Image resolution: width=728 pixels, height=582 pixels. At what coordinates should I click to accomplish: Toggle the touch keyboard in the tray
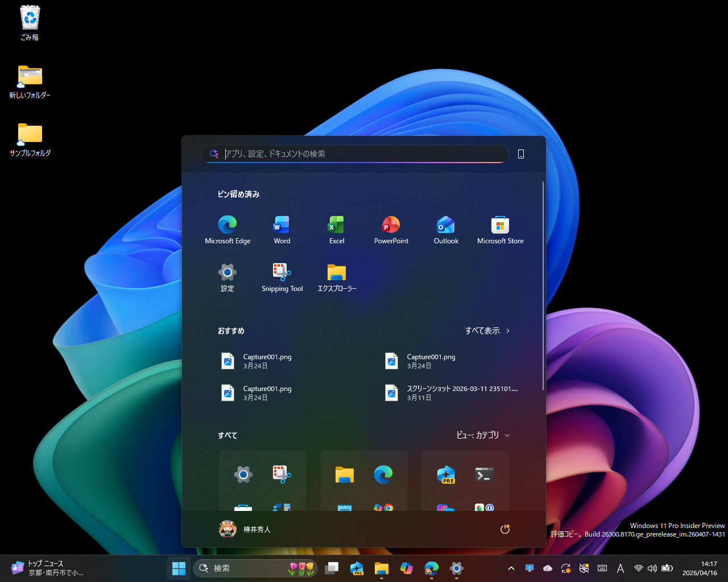(602, 567)
